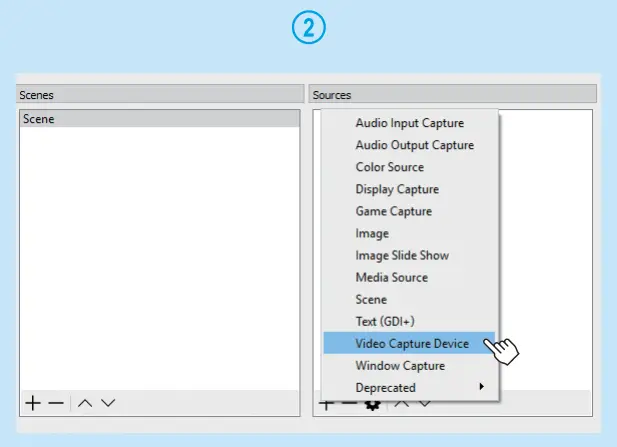Choose Audio Input Capture source
The height and width of the screenshot is (447, 617).
(409, 123)
